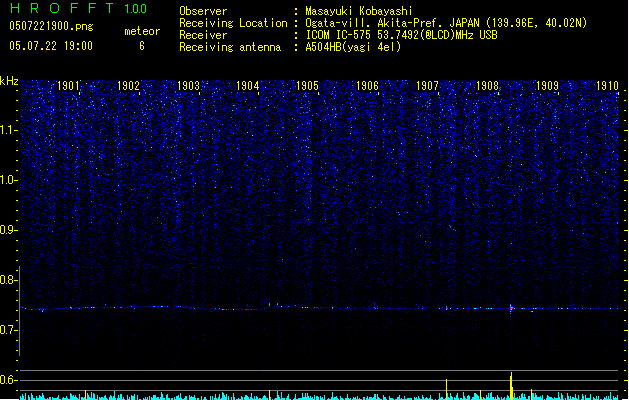629x400 pixels.
Task: Click the 1906 time marker
Action: [367, 86]
